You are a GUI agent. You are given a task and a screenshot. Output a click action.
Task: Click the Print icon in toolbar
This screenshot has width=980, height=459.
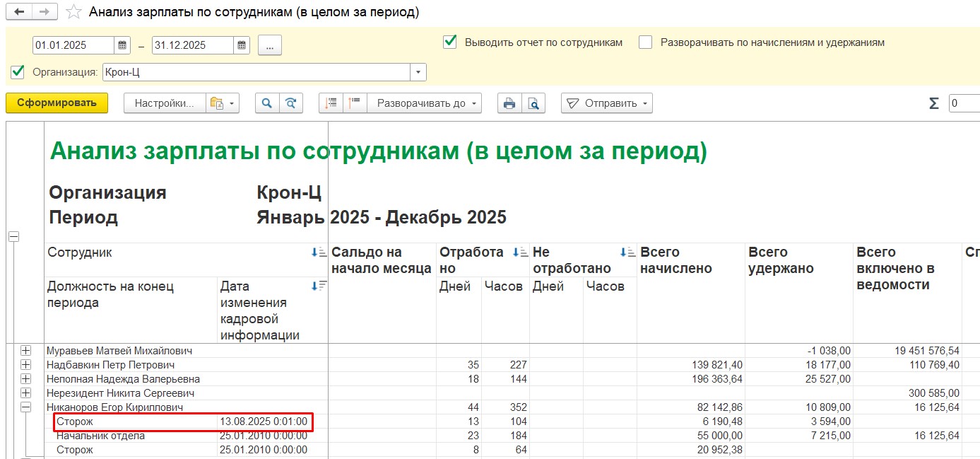[509, 103]
